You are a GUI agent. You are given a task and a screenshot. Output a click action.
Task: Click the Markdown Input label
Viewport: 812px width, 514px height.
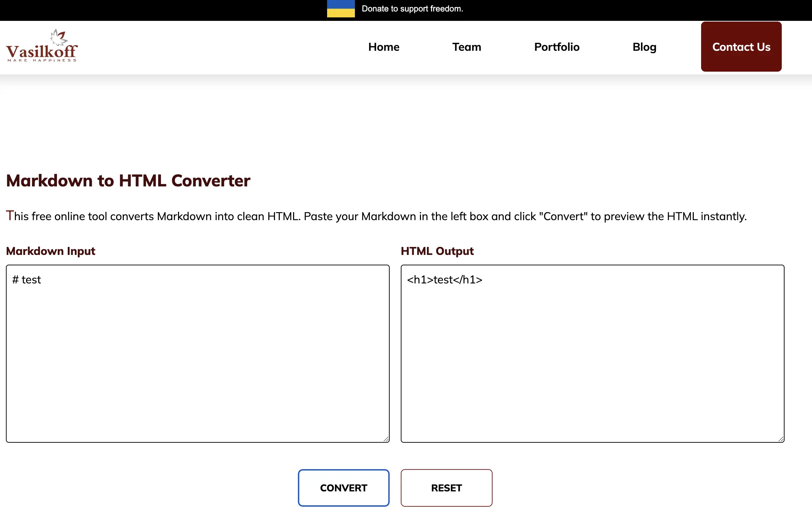coord(51,251)
